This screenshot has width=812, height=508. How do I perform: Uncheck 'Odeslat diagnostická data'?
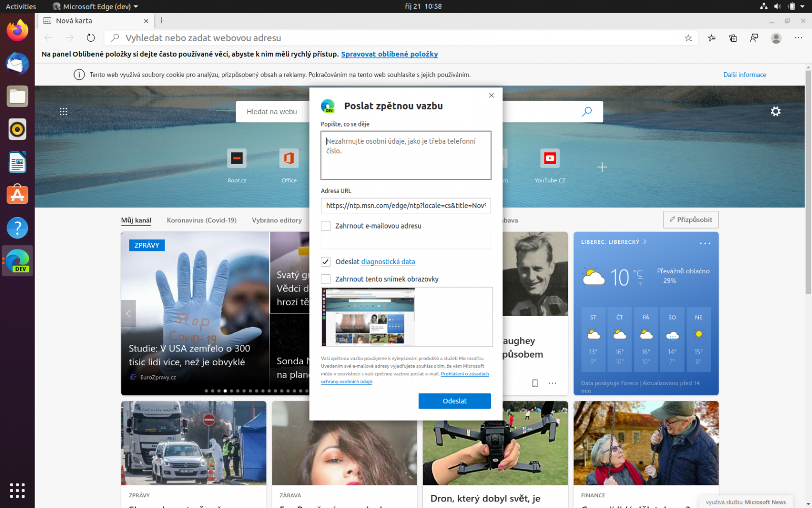click(x=325, y=262)
